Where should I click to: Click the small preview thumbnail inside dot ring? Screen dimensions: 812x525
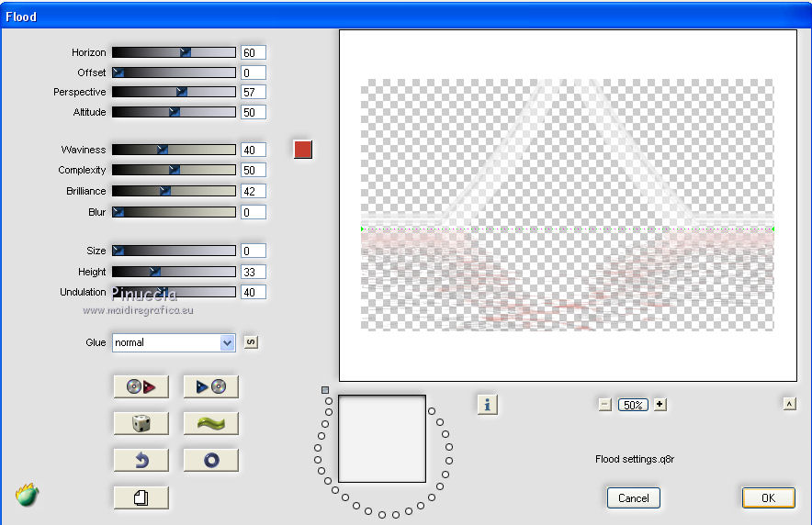[x=382, y=439]
